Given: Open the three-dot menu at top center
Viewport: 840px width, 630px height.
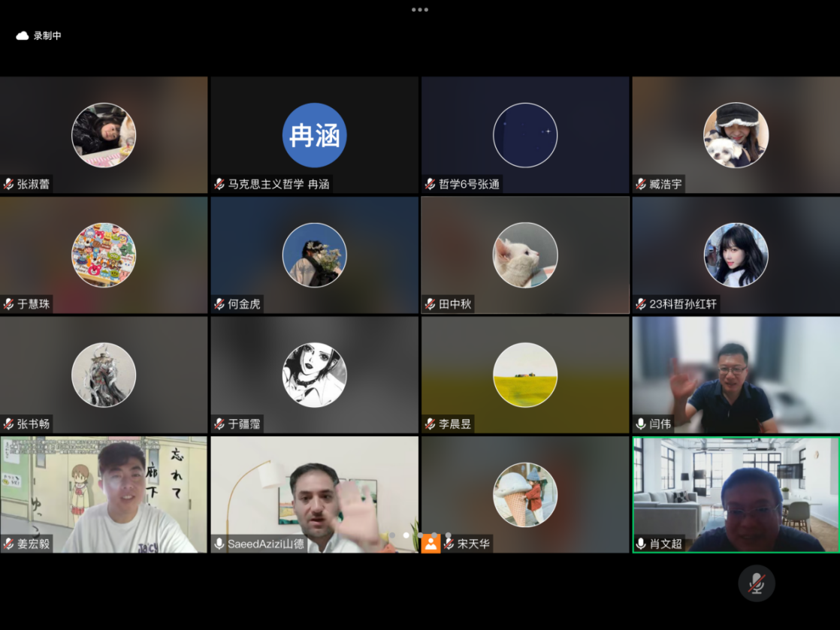Looking at the screenshot, I should (419, 10).
